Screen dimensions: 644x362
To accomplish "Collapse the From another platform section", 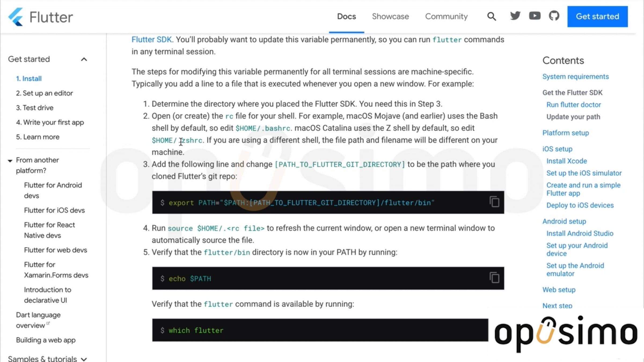I will pos(10,161).
